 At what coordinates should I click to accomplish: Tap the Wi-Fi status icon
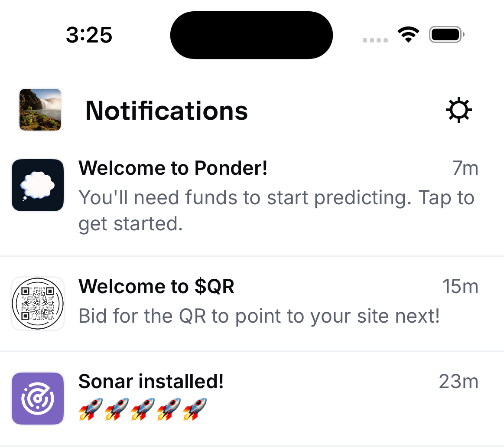pos(408,34)
